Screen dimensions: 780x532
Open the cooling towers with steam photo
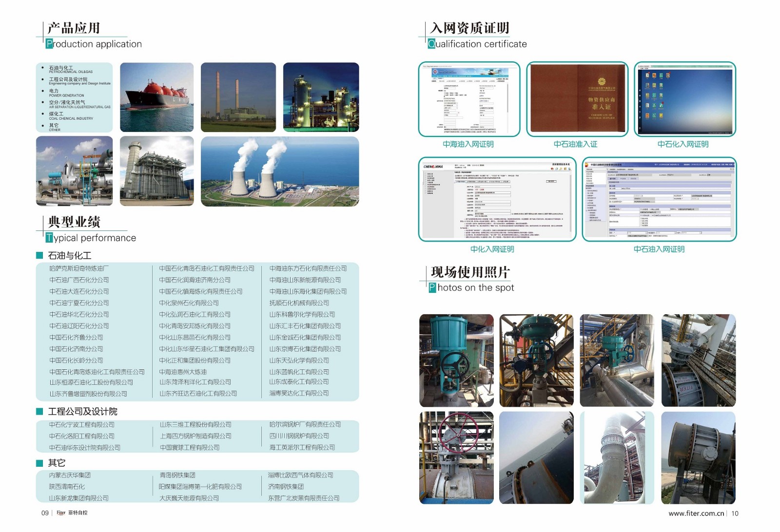[x=280, y=171]
